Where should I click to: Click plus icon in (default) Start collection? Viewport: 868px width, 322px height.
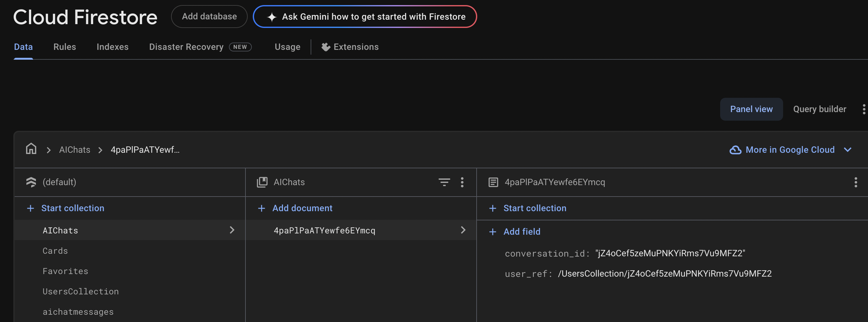point(30,208)
